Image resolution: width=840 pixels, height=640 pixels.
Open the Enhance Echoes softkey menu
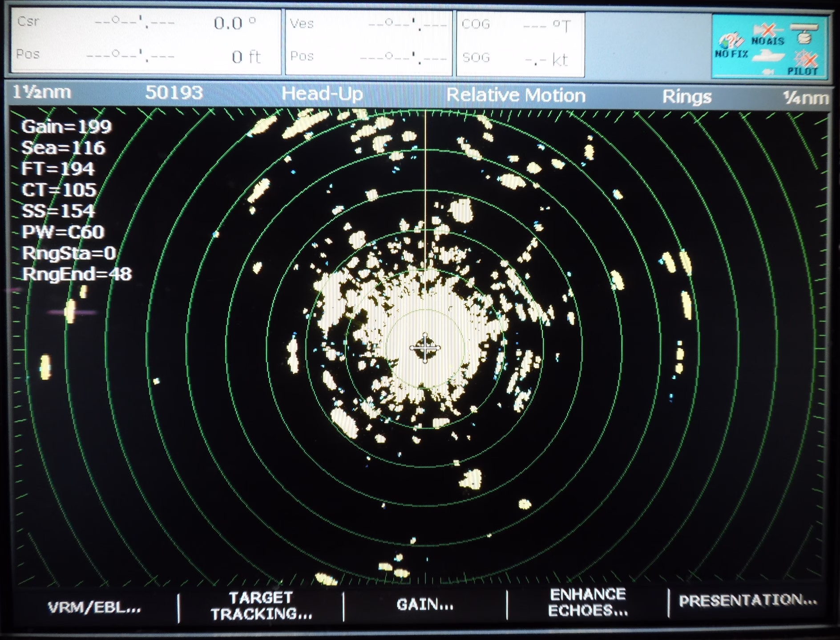tap(588, 603)
